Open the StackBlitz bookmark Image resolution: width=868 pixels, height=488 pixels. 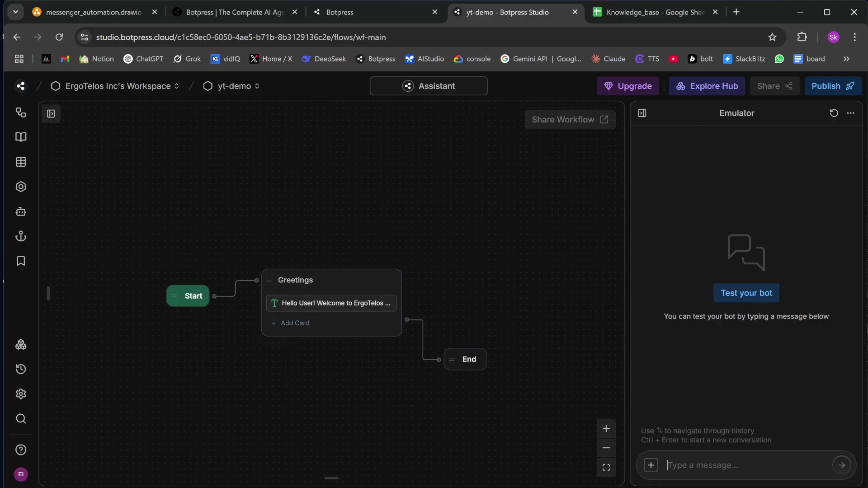744,59
